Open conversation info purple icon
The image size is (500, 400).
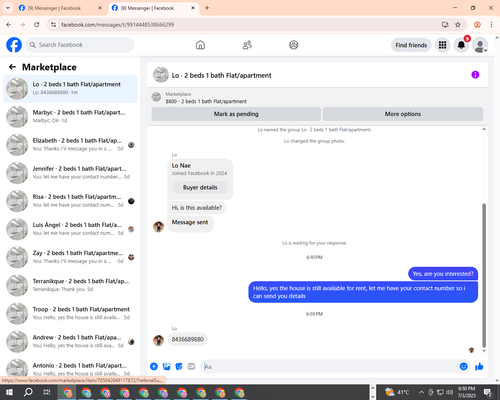point(475,75)
